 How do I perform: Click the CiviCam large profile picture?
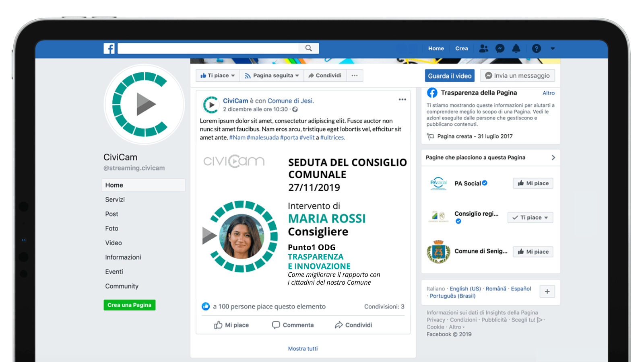click(x=144, y=105)
